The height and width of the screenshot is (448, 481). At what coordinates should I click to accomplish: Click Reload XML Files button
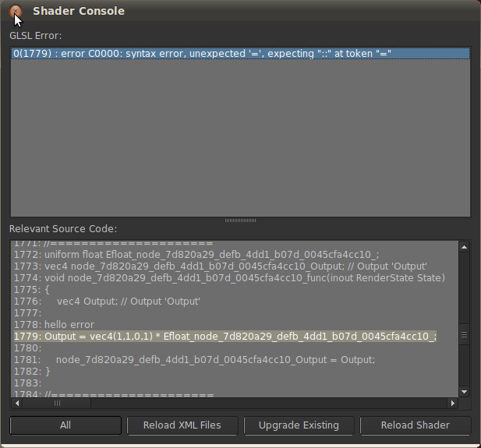click(182, 425)
